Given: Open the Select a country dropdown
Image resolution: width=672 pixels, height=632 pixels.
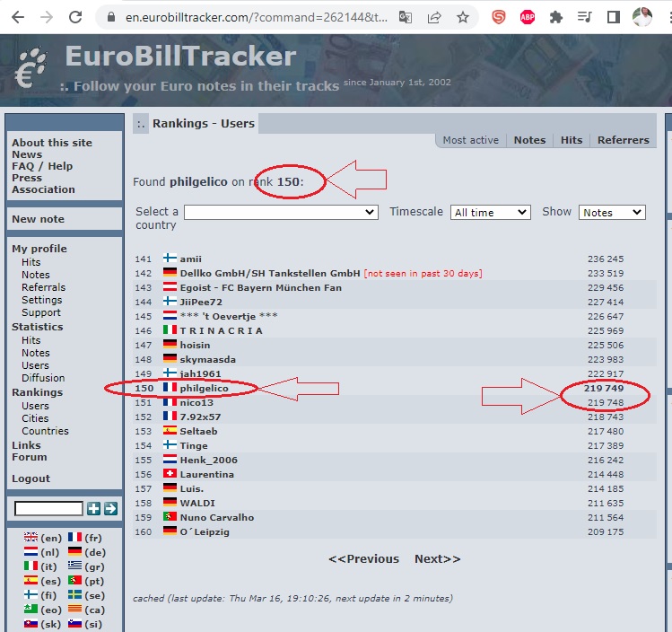Looking at the screenshot, I should [x=281, y=212].
